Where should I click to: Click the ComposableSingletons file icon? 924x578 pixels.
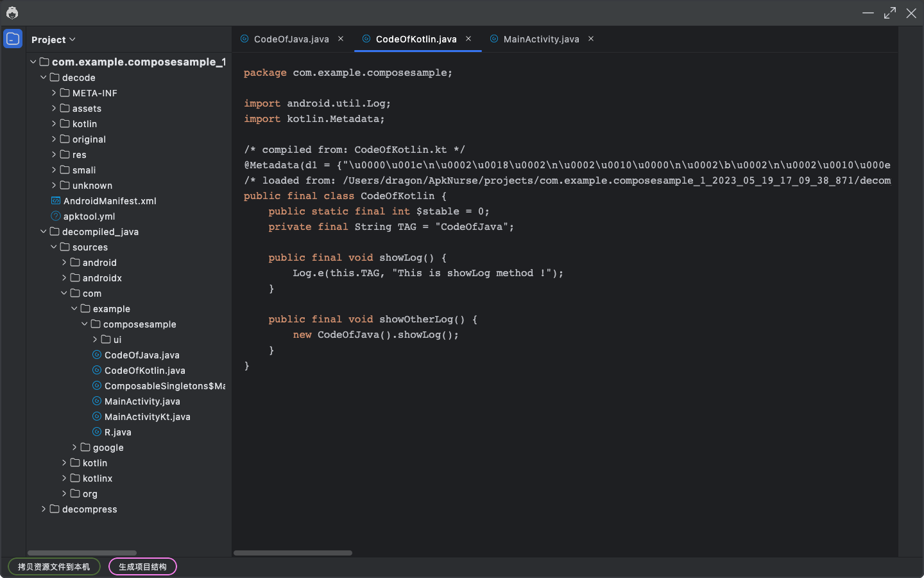point(97,385)
